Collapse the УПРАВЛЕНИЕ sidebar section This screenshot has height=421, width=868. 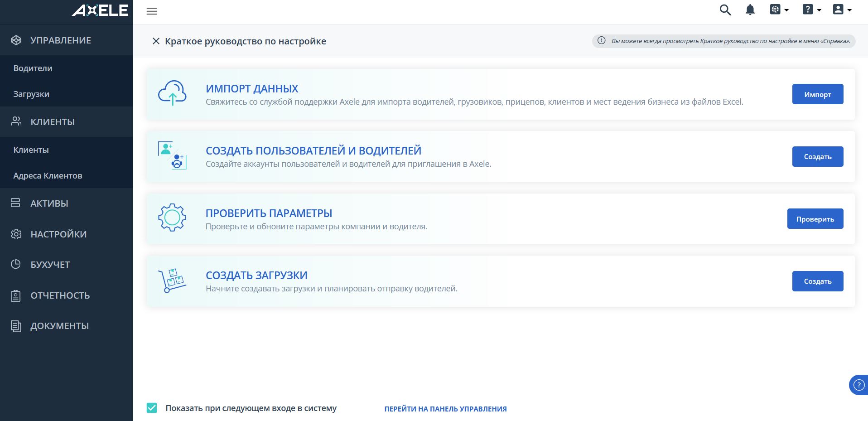click(x=67, y=40)
